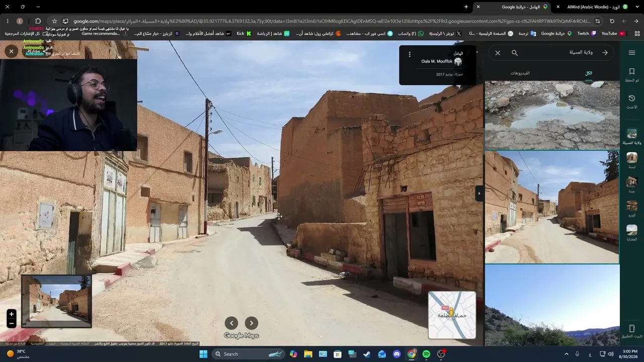
Task: Go to the previous photo
Action: [x=231, y=323]
